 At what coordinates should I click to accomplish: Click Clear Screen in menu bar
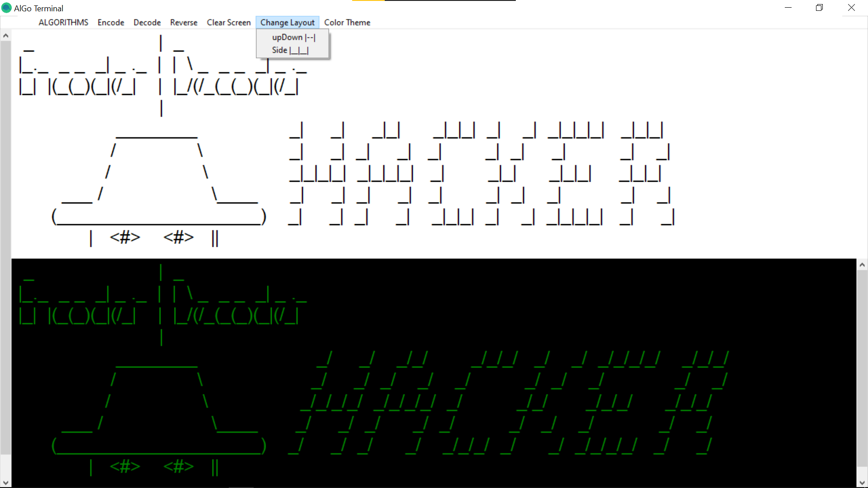(229, 23)
